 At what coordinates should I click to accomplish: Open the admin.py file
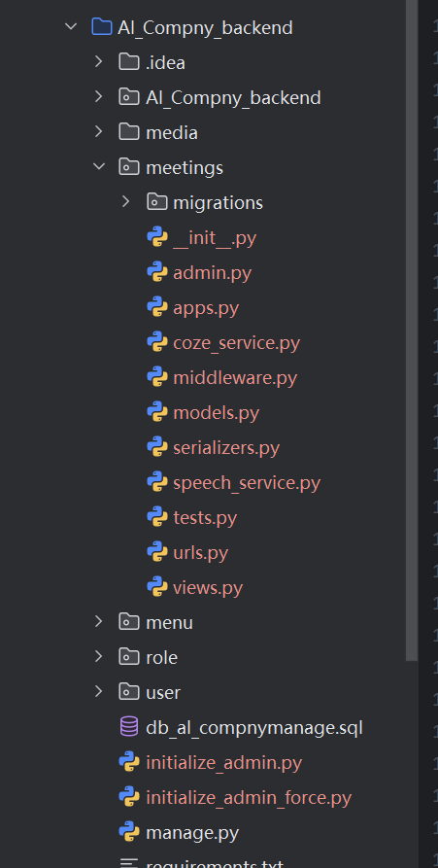(213, 273)
